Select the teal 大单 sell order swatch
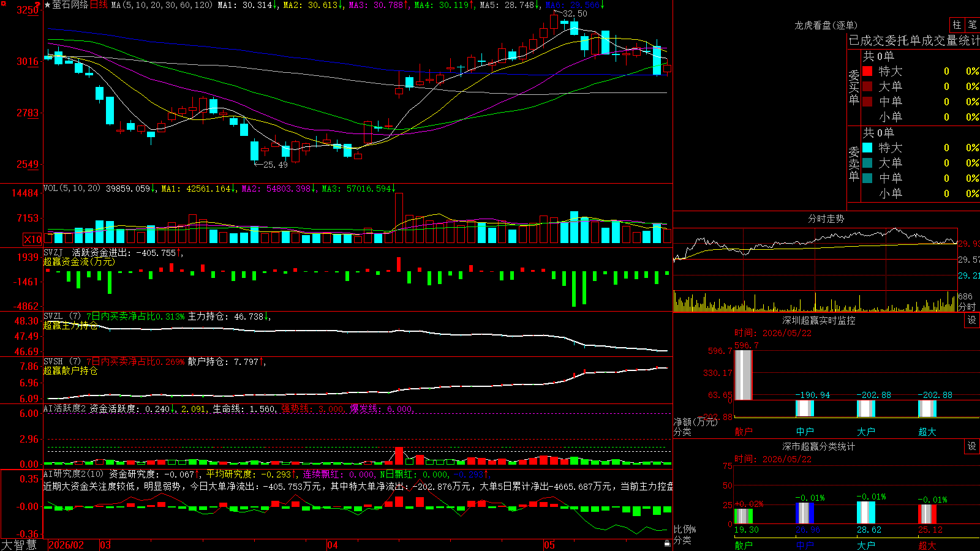The height and width of the screenshot is (551, 980). click(867, 163)
